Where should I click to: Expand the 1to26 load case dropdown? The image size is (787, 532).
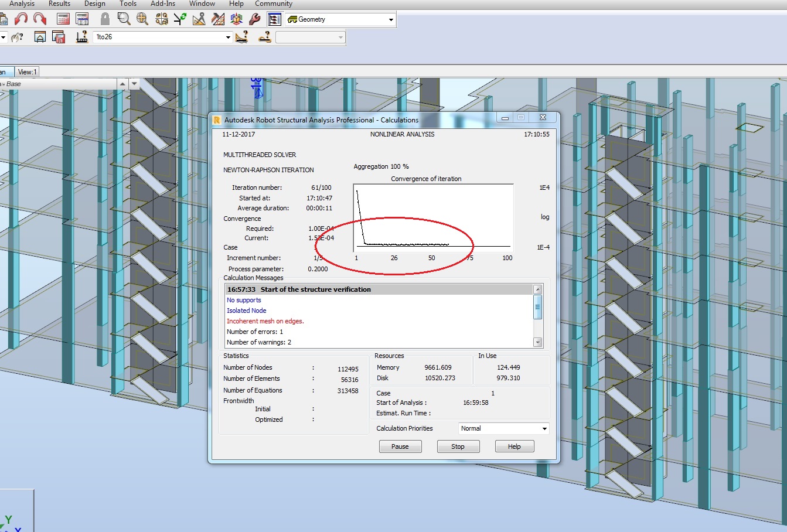228,37
